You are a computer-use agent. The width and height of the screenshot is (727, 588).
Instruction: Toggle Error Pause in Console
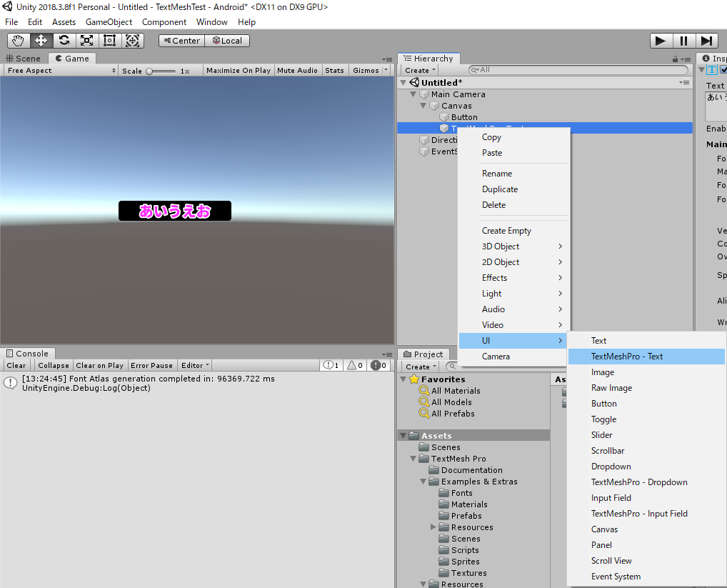click(151, 365)
